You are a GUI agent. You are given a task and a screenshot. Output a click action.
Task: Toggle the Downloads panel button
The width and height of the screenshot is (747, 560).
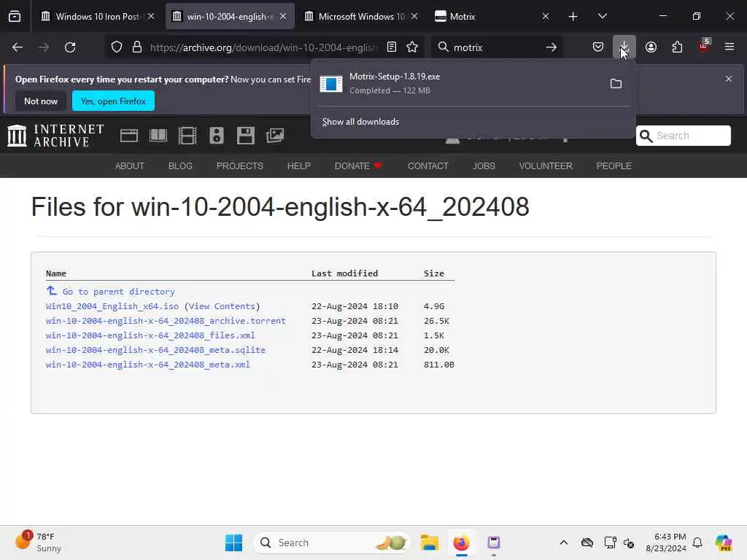click(x=624, y=47)
